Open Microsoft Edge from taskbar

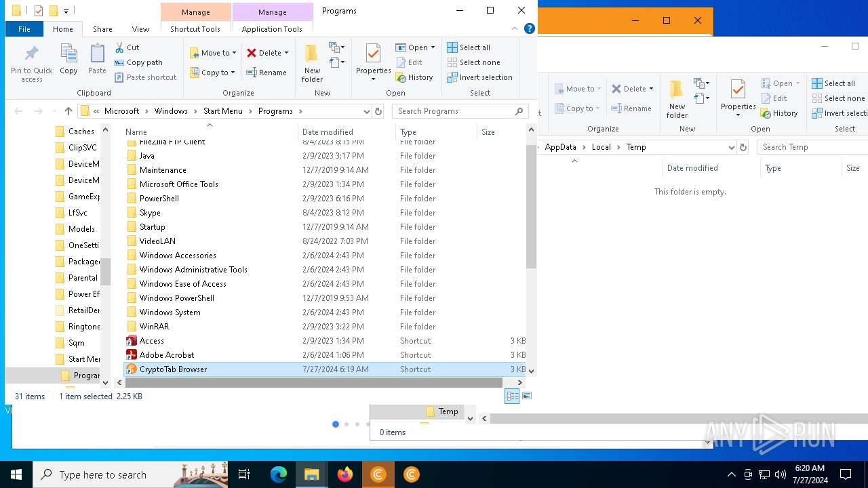click(x=279, y=474)
